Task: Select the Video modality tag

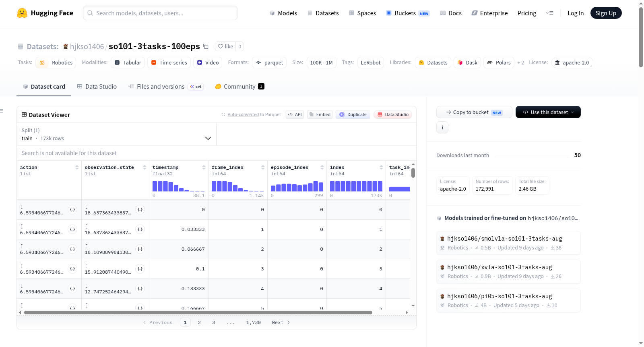Action: tap(208, 62)
